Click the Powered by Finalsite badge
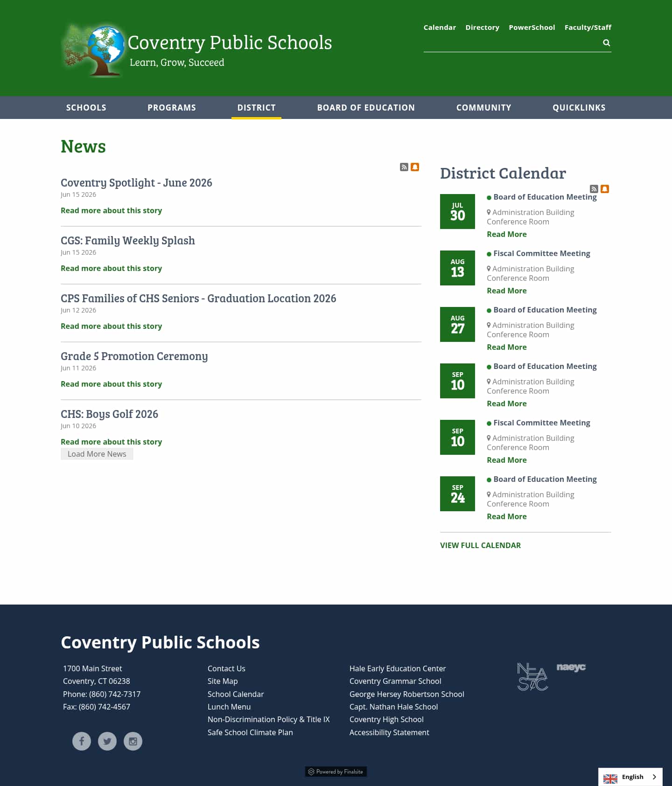The image size is (672, 786). tap(336, 772)
